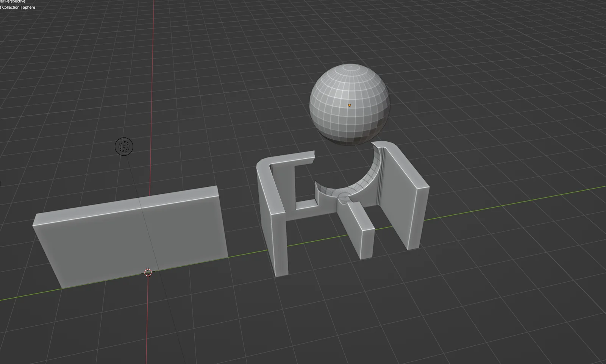
Task: Click the Collection label in the breadcrumb
Action: tap(11, 7)
